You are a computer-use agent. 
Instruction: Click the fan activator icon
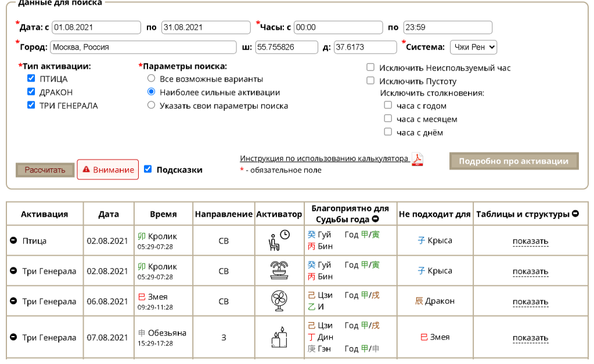click(x=279, y=301)
